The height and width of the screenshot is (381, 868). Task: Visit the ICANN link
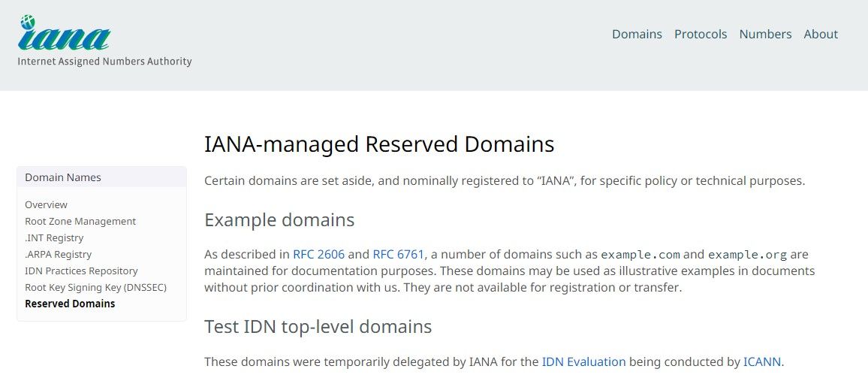coord(762,361)
